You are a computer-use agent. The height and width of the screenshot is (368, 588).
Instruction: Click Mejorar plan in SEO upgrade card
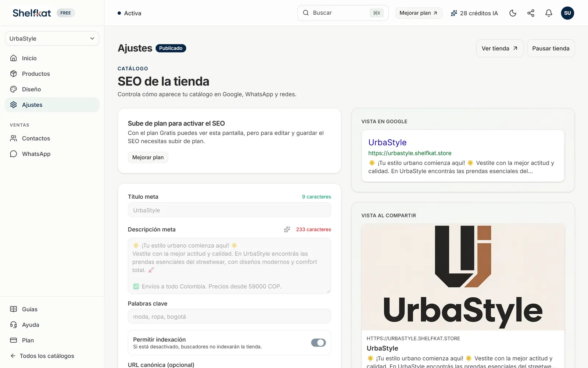(148, 157)
